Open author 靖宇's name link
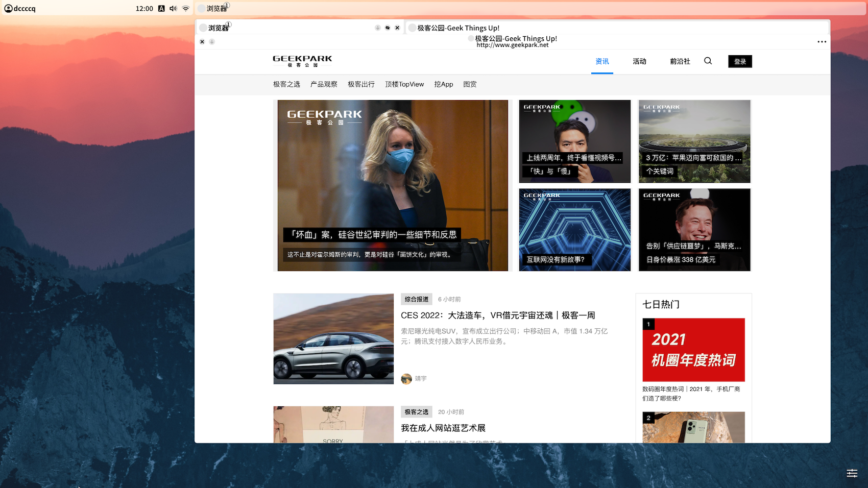 coord(421,379)
